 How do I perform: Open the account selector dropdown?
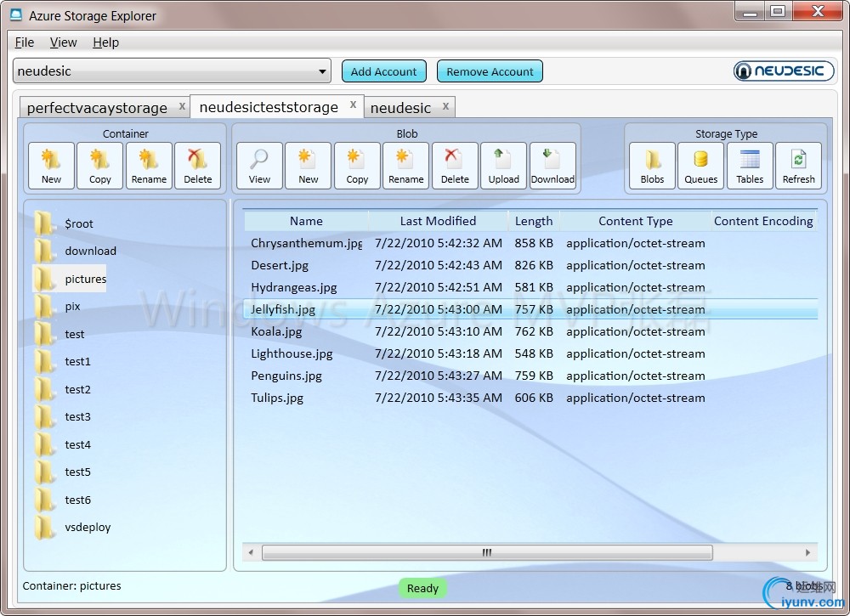click(172, 71)
